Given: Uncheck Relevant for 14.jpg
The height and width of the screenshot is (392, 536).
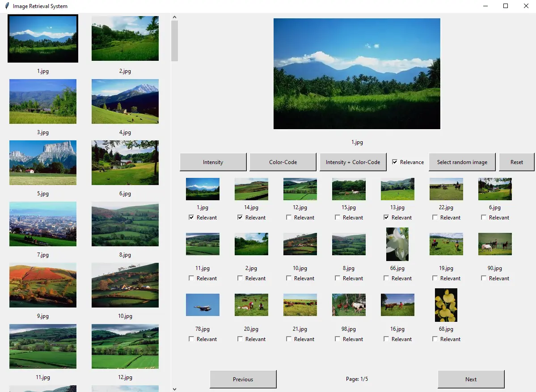Looking at the screenshot, I should (240, 217).
